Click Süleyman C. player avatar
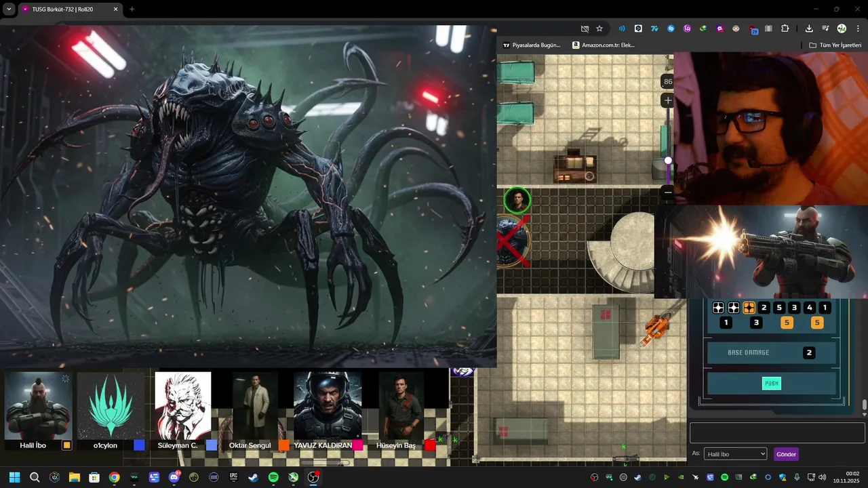 tap(183, 406)
